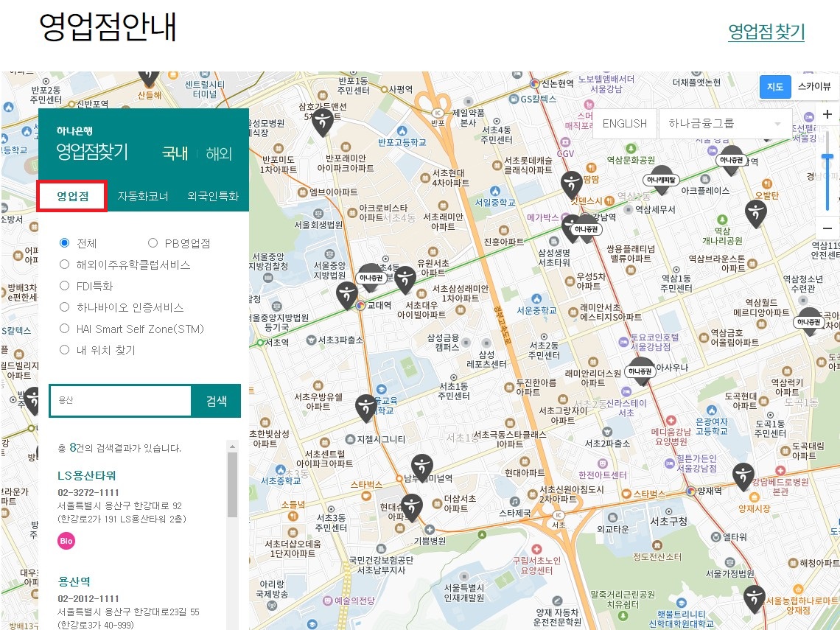Click 하나증권 marker near 강남역
This screenshot has height=630, width=840.
pos(587,228)
